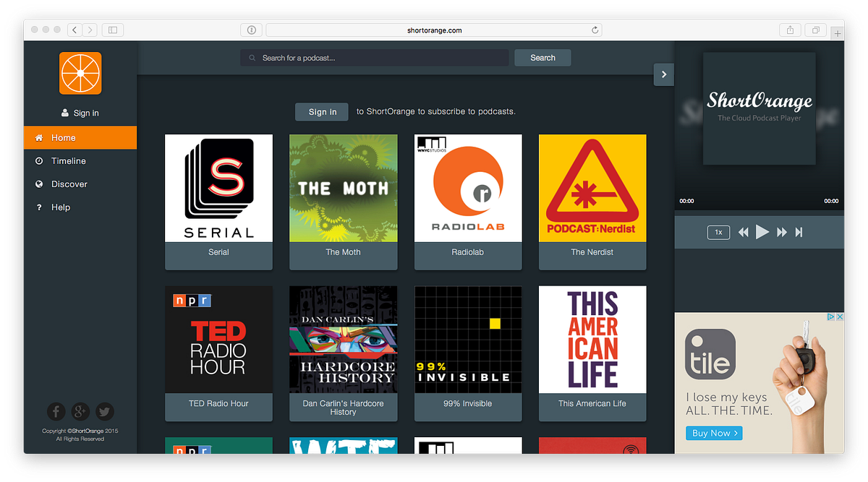Click the fast forward playback button
The height and width of the screenshot is (482, 868).
[x=782, y=232]
